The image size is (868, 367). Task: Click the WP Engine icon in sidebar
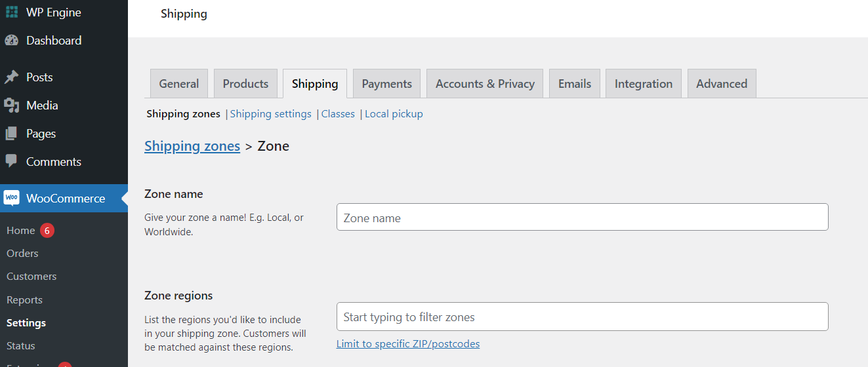tap(11, 12)
